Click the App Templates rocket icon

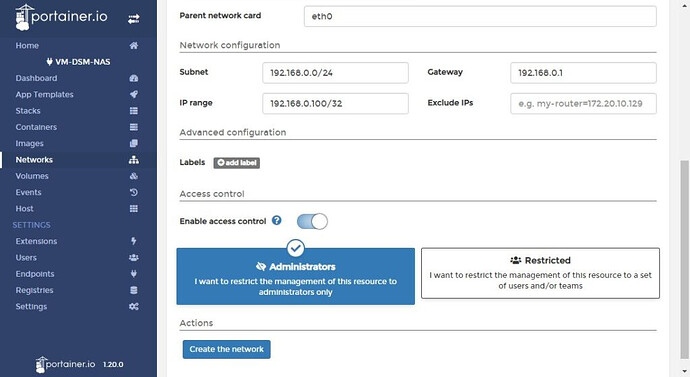coord(134,94)
